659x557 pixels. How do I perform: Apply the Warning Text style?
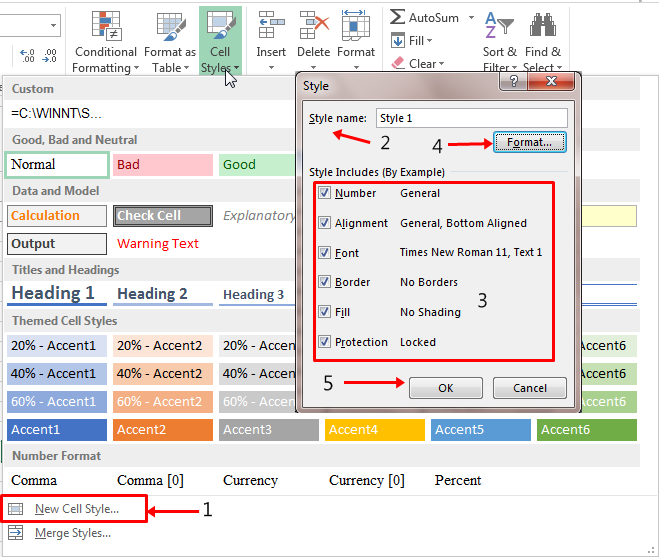(x=158, y=244)
